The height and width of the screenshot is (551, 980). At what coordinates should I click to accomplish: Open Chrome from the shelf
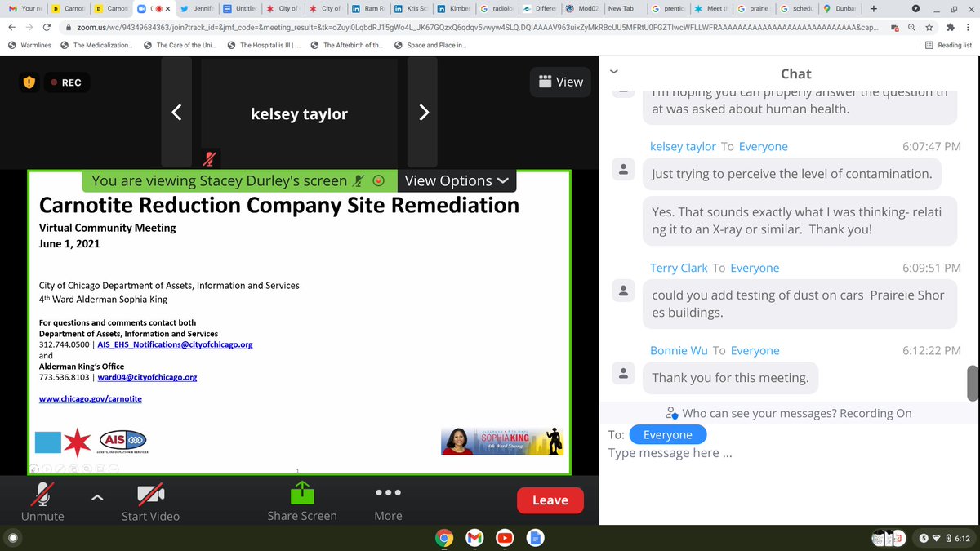tap(444, 538)
